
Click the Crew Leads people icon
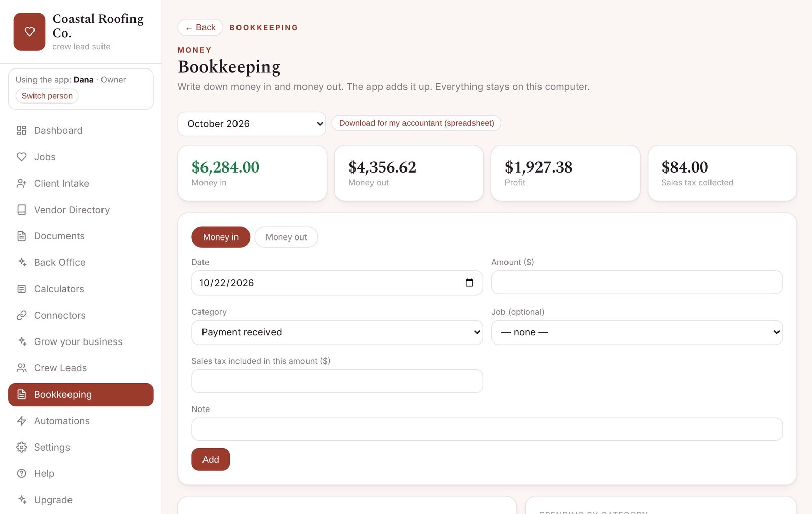21,368
